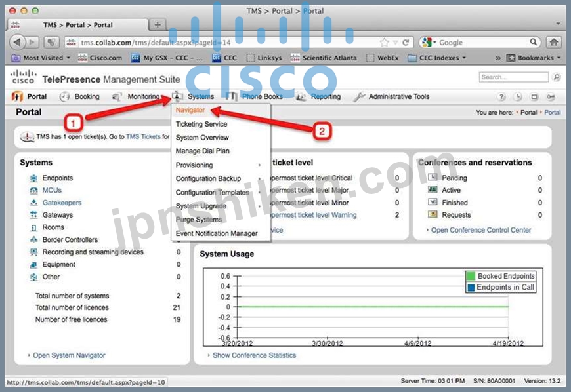The image size is (571, 392).
Task: Click the MCUs system icon
Action: [x=34, y=191]
